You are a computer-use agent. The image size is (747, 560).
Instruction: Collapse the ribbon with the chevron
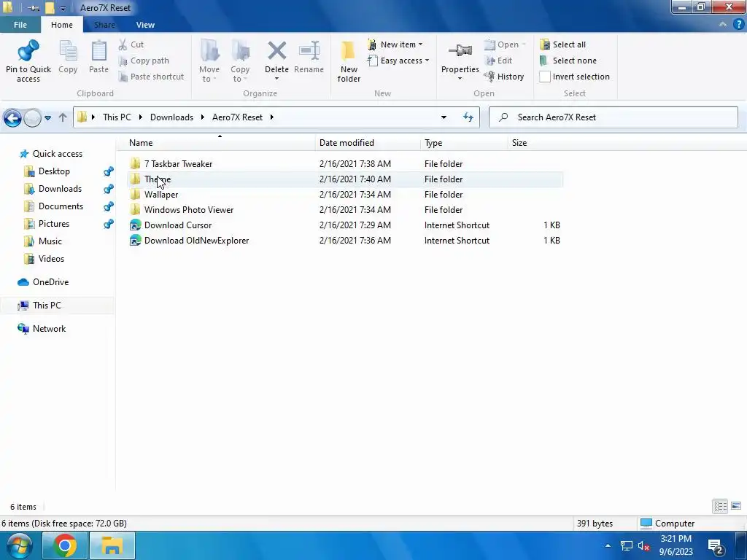pyautogui.click(x=723, y=24)
